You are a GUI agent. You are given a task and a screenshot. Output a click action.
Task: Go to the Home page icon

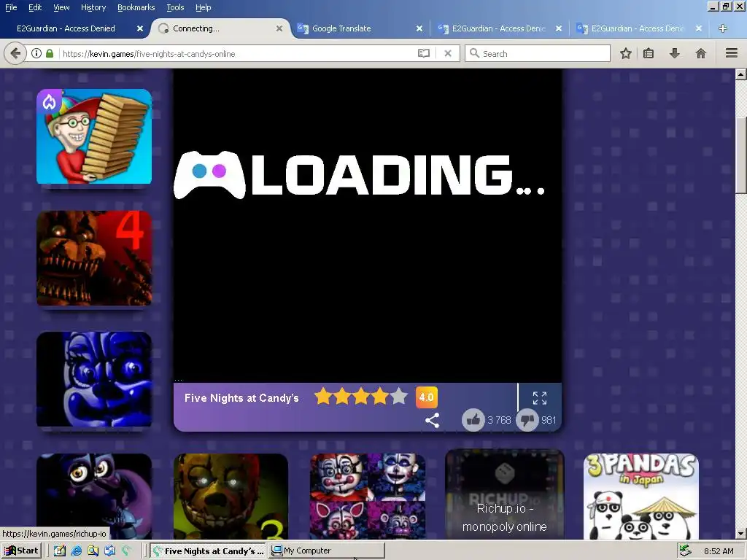[701, 53]
